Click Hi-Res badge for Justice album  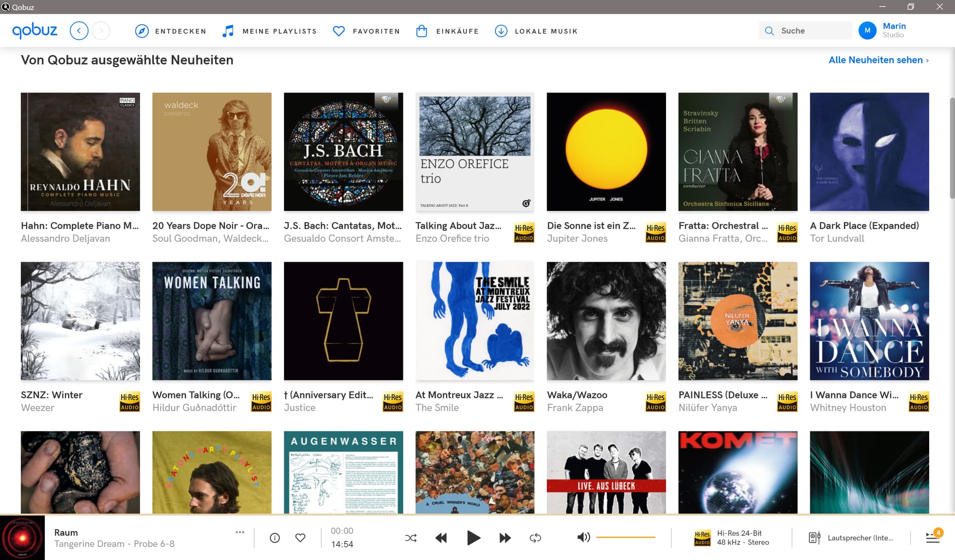click(x=392, y=401)
